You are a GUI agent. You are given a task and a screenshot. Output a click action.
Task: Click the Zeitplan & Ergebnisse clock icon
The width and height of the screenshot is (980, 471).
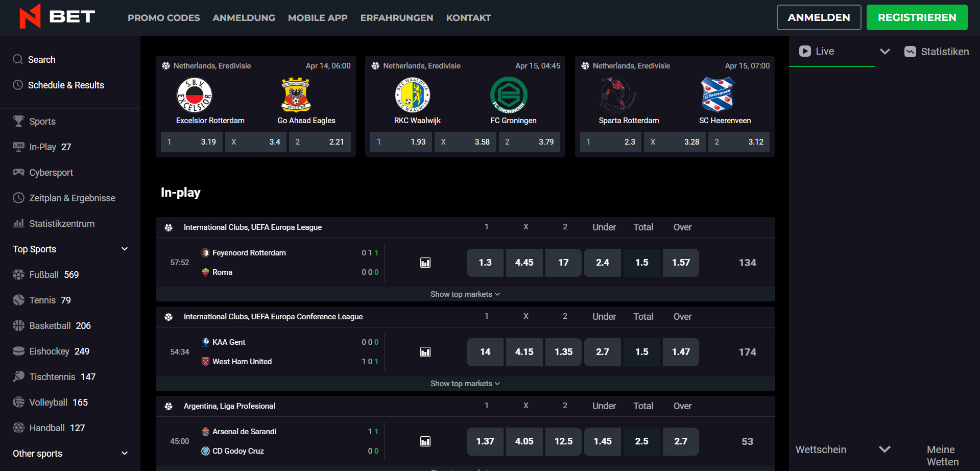pyautogui.click(x=18, y=198)
